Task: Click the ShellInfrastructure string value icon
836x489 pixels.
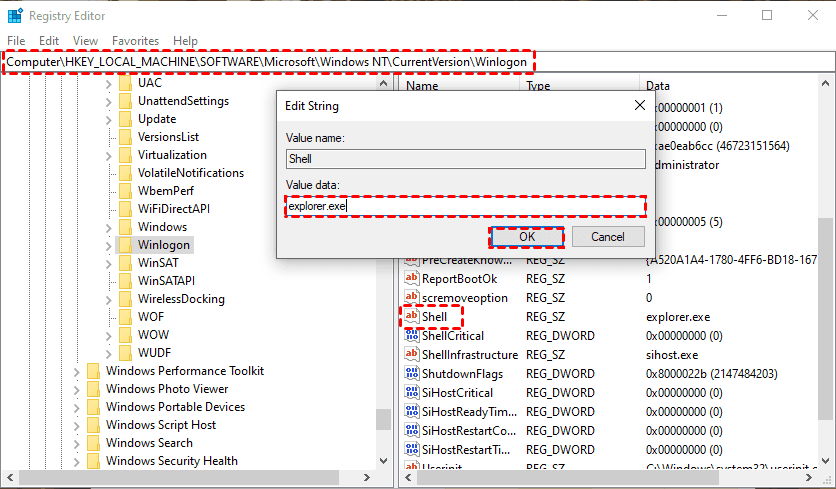Action: [x=412, y=355]
